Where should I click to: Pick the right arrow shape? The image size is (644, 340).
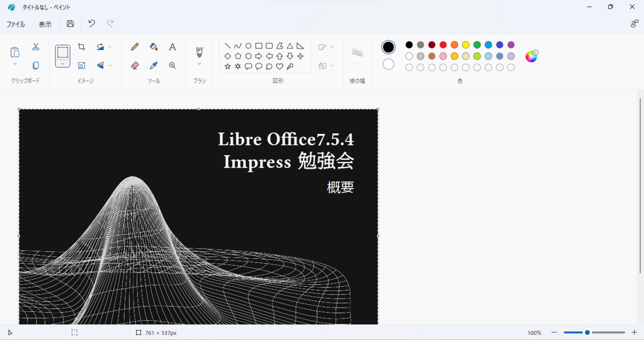click(x=259, y=56)
